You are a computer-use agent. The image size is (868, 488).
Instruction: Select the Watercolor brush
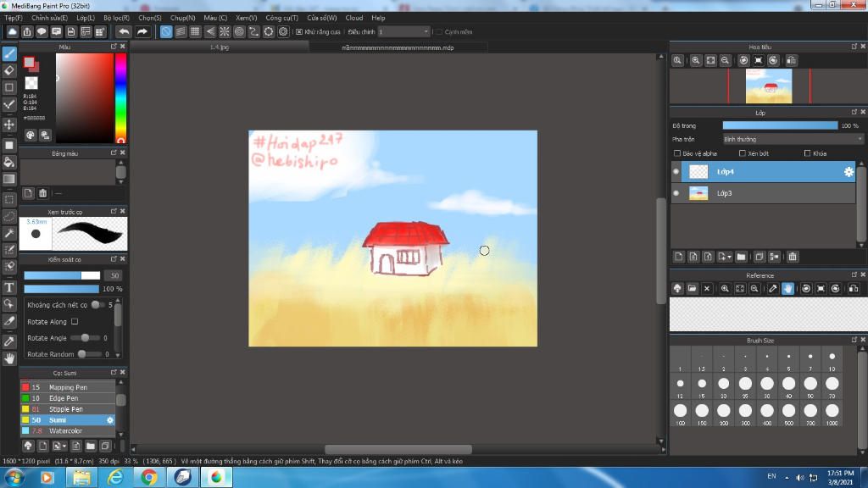coord(68,430)
